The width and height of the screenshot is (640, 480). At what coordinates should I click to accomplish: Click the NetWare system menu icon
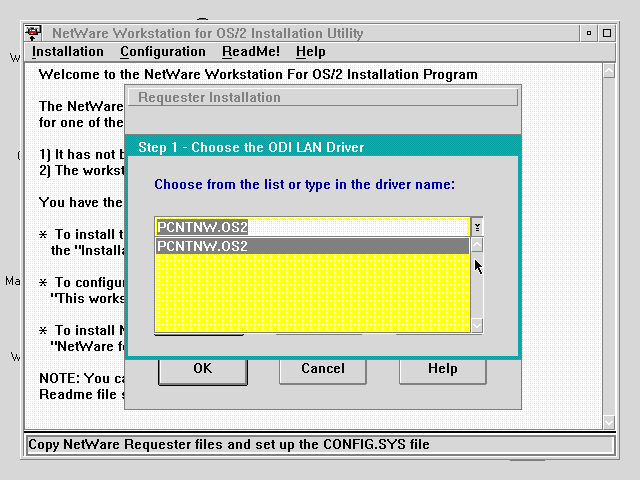pyautogui.click(x=33, y=33)
